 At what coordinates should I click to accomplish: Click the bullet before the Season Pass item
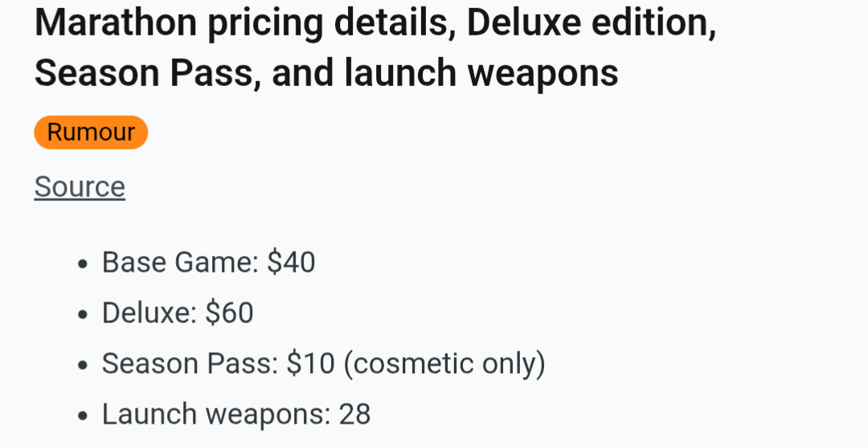point(83,365)
